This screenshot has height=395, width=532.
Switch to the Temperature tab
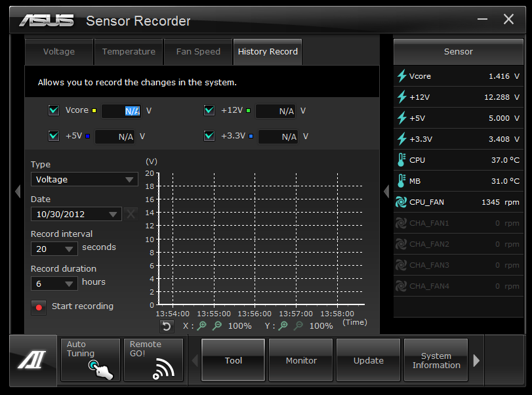tap(129, 52)
